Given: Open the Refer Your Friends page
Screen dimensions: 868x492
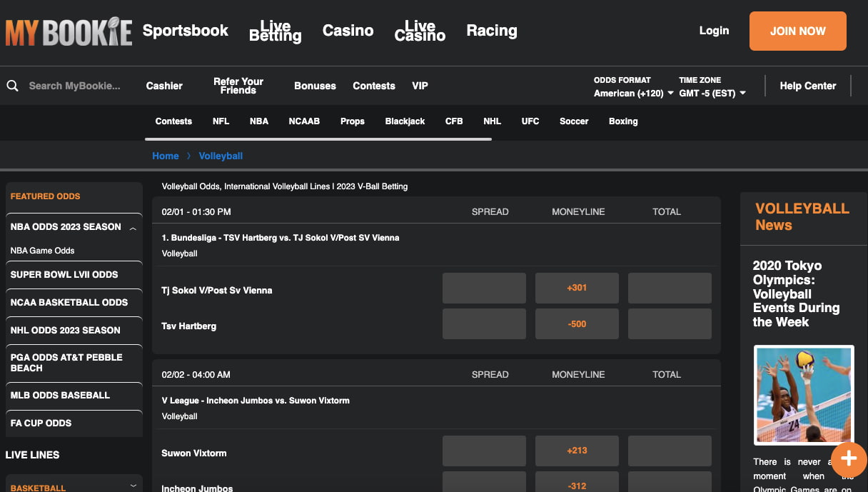Looking at the screenshot, I should tap(238, 86).
